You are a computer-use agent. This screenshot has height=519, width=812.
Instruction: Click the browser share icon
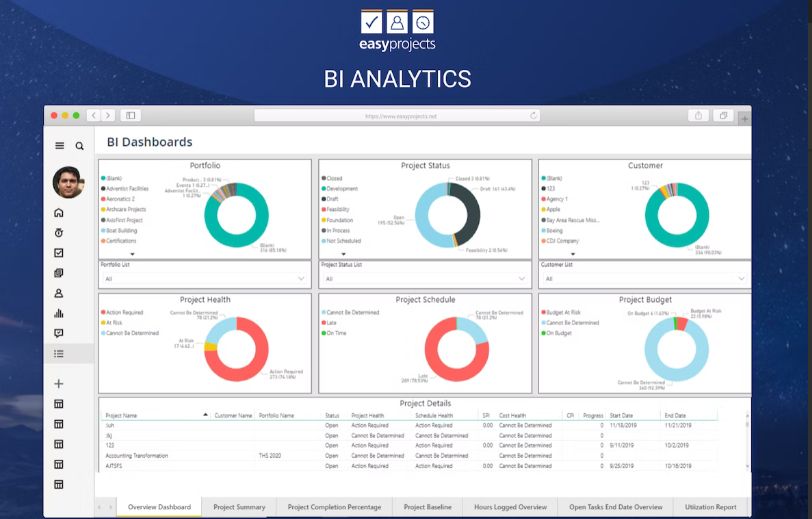(x=698, y=116)
